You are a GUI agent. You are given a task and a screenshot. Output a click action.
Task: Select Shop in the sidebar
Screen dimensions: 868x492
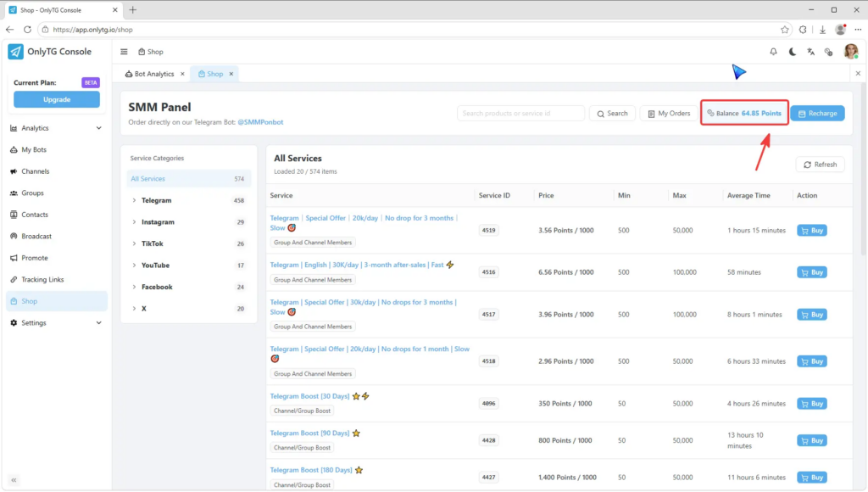57,301
